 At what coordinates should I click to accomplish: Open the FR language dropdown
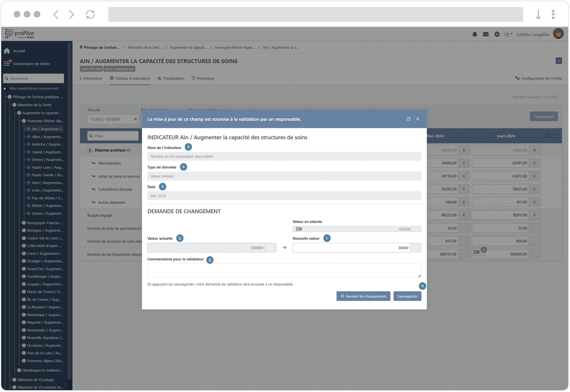pos(508,35)
